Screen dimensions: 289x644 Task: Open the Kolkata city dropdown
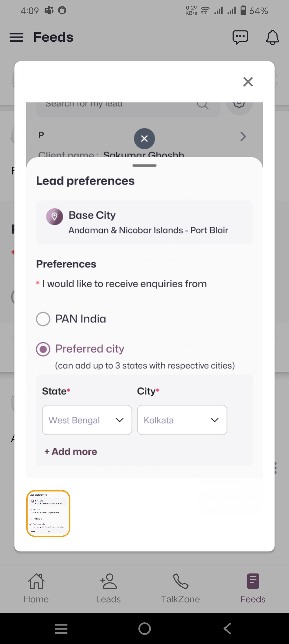182,420
